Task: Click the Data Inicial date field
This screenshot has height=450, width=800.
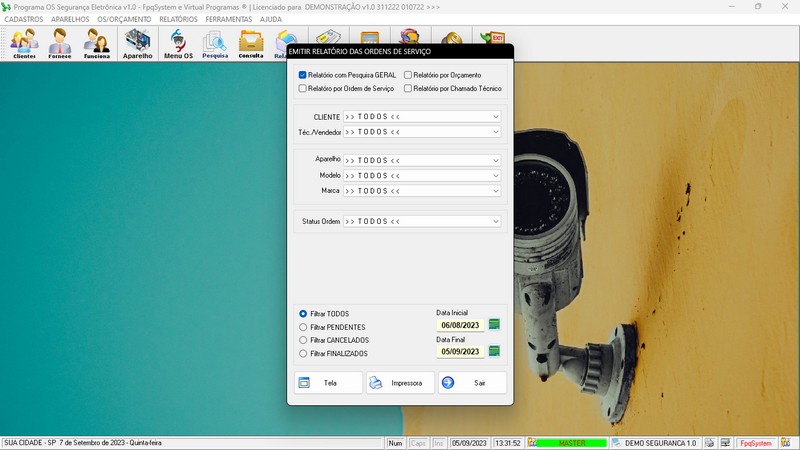Action: 460,325
